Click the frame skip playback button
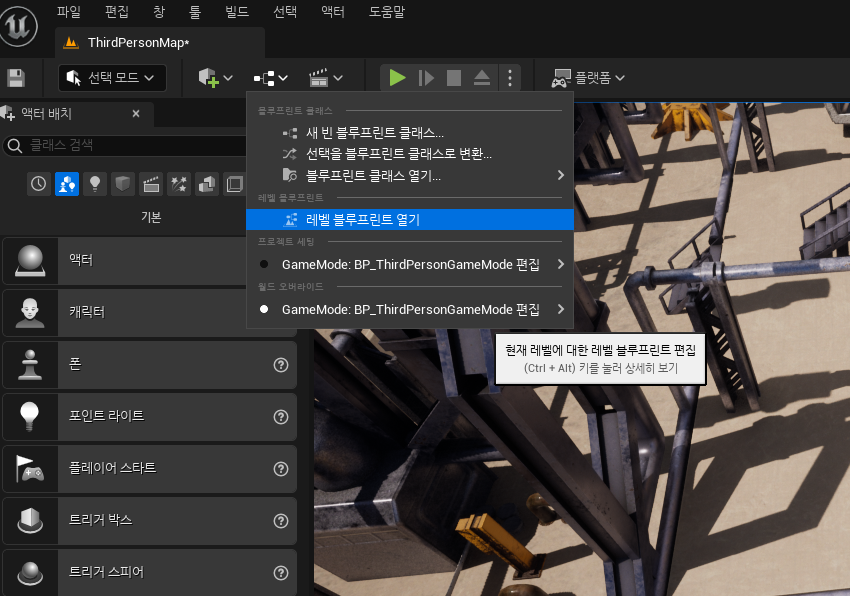 pos(426,78)
